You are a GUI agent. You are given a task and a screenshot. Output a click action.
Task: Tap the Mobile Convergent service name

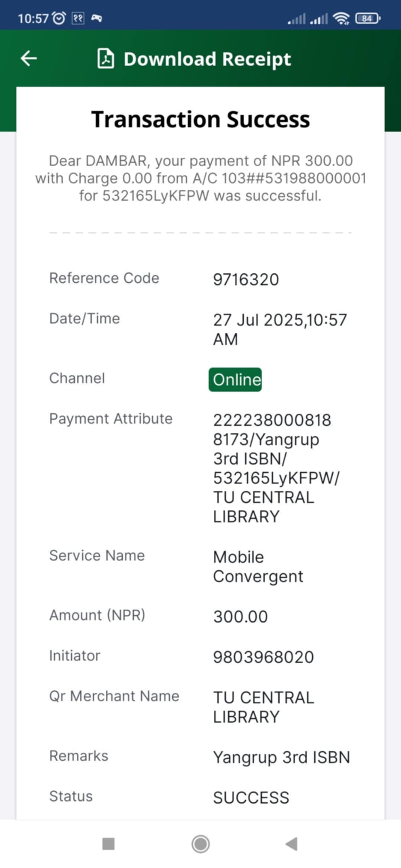pos(258,567)
